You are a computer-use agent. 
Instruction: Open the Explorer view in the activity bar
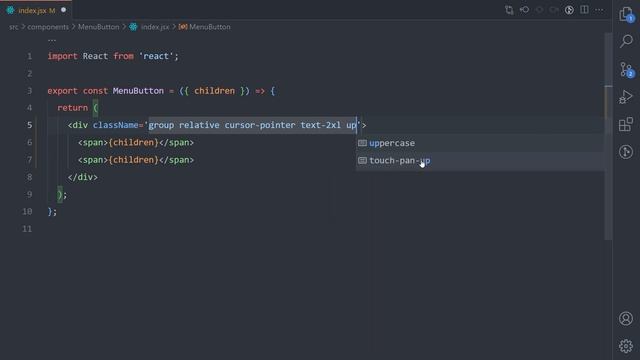[626, 14]
